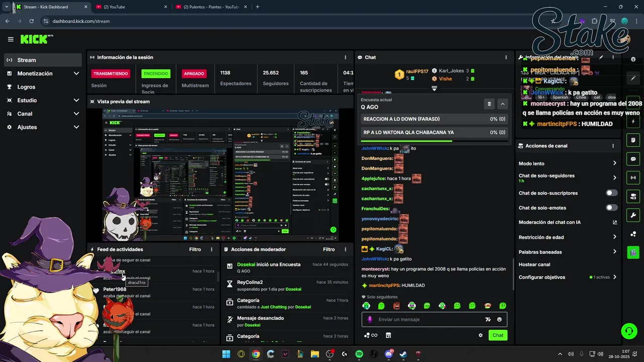The height and width of the screenshot is (362, 644).
Task: Open Filtro in Acciones de moderador
Action: tap(329, 249)
